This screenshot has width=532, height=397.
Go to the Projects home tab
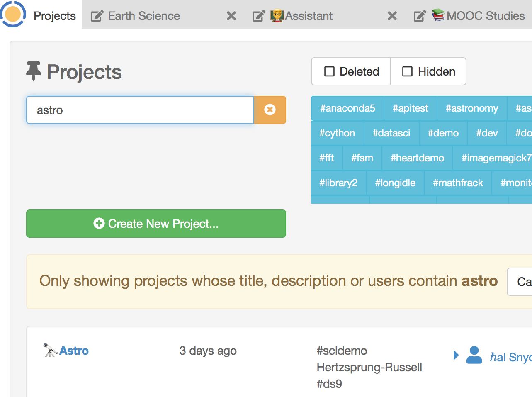[54, 16]
